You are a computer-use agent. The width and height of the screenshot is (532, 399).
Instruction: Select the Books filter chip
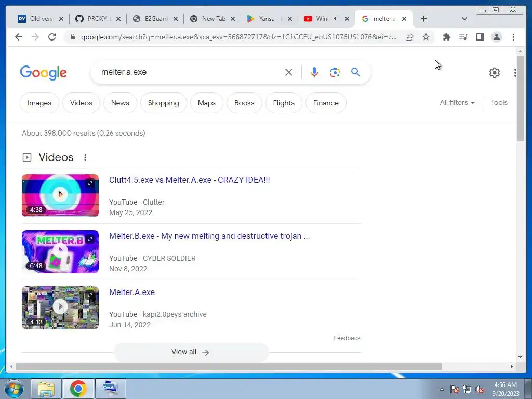244,103
